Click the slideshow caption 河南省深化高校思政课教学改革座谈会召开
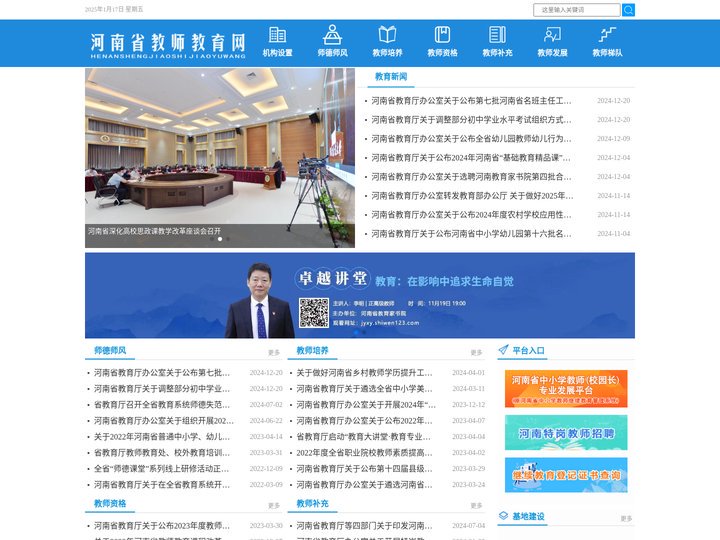The height and width of the screenshot is (540, 720). coord(154,231)
